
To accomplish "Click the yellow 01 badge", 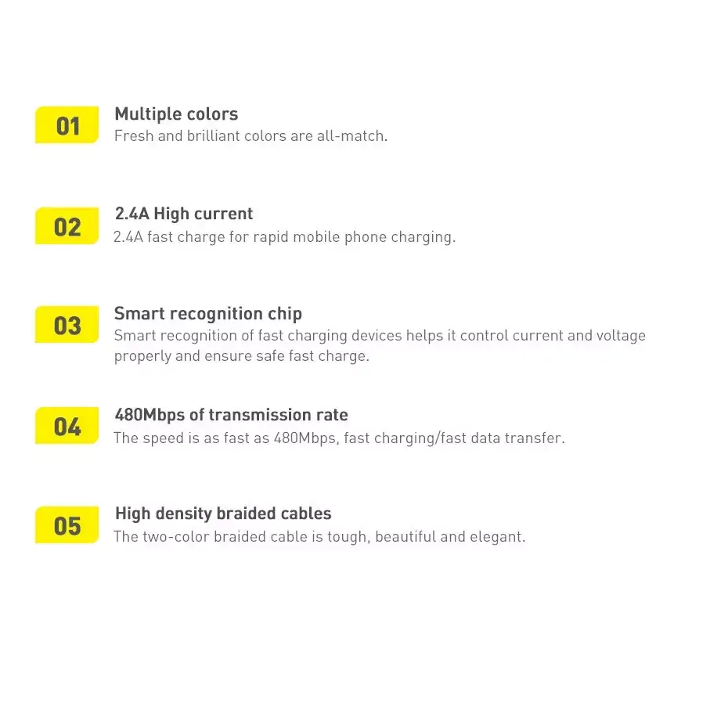I will [x=67, y=125].
